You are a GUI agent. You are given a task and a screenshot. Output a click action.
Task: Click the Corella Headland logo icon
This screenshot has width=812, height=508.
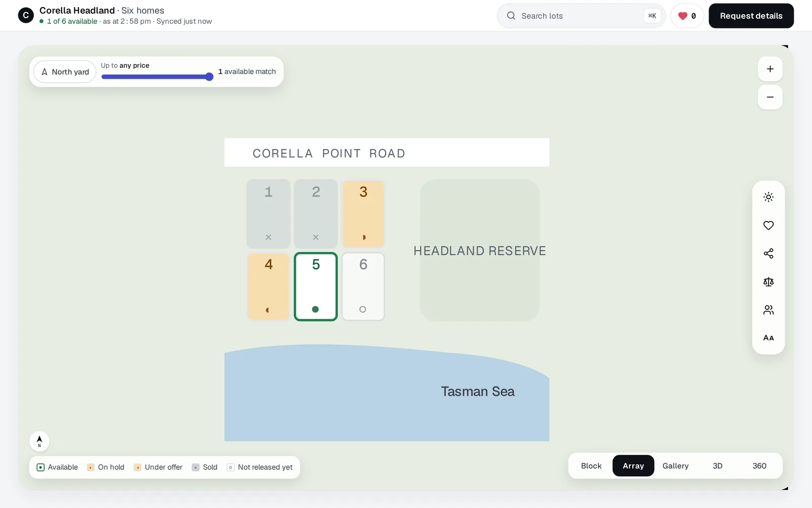[26, 16]
